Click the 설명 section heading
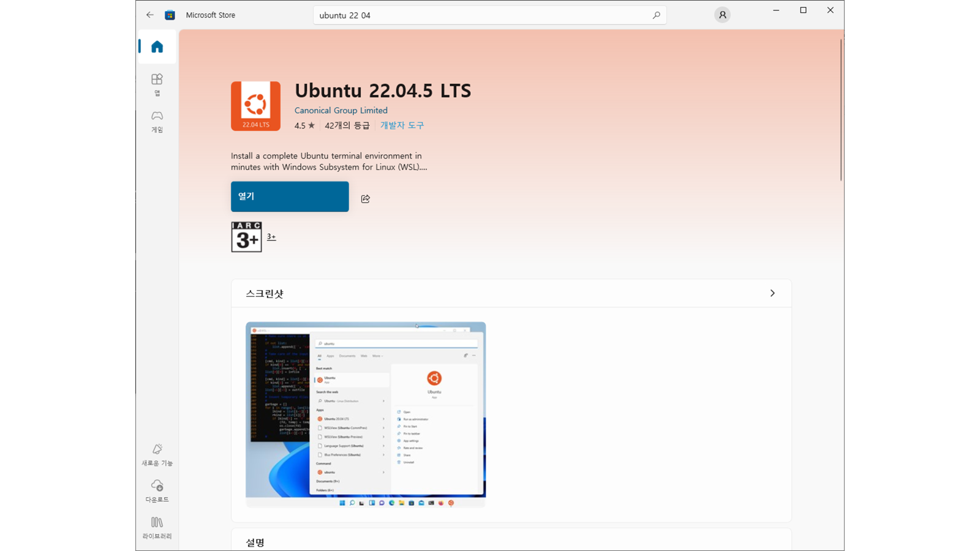The height and width of the screenshot is (551, 980). coord(255,542)
